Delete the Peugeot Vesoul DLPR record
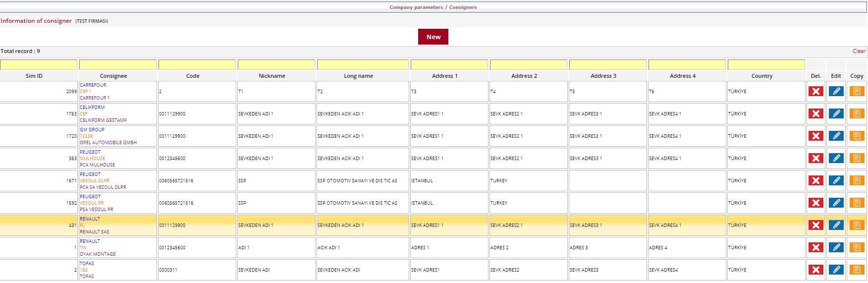This screenshot has height=283, width=868. (x=815, y=180)
